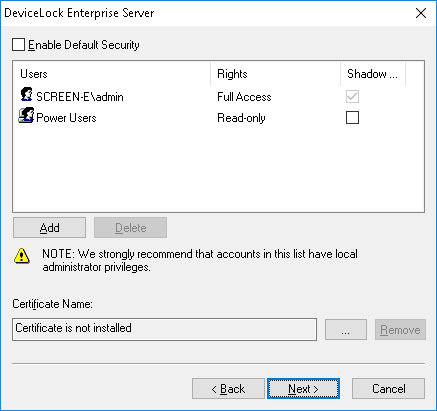The image size is (437, 411).
Task: Select the Power Users row
Action: (218, 118)
